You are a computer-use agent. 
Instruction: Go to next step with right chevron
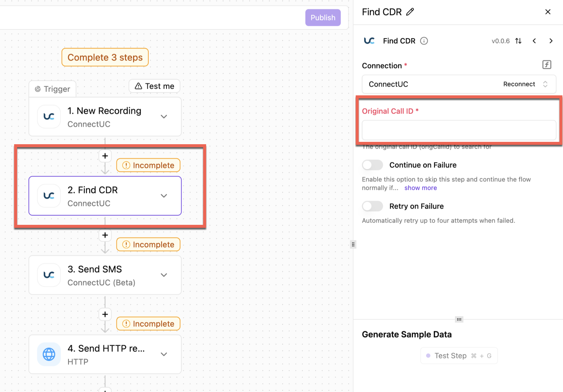pos(551,41)
